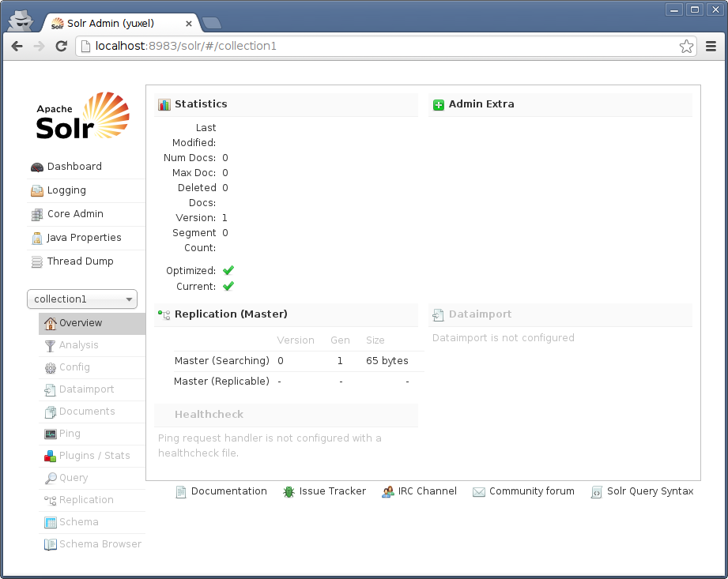Click the Logging icon in sidebar
728x579 pixels.
pos(37,190)
